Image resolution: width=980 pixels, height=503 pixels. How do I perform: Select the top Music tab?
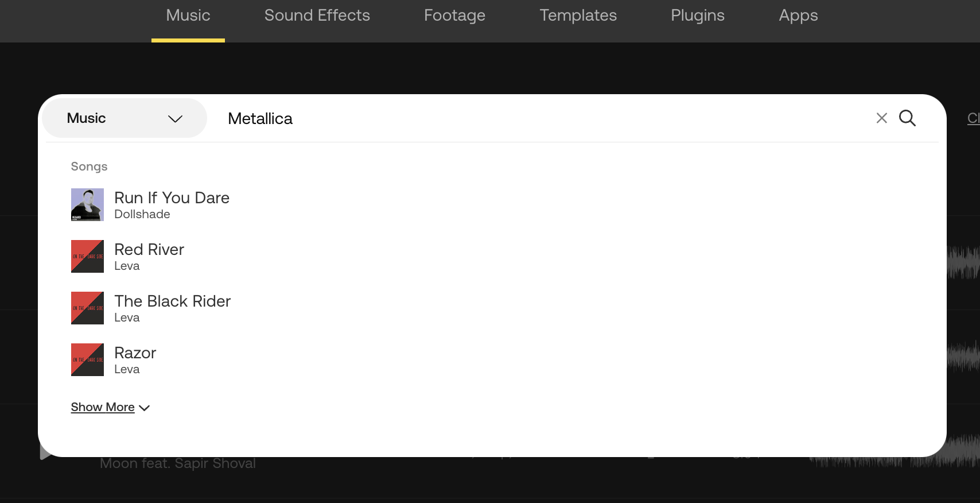pos(188,16)
